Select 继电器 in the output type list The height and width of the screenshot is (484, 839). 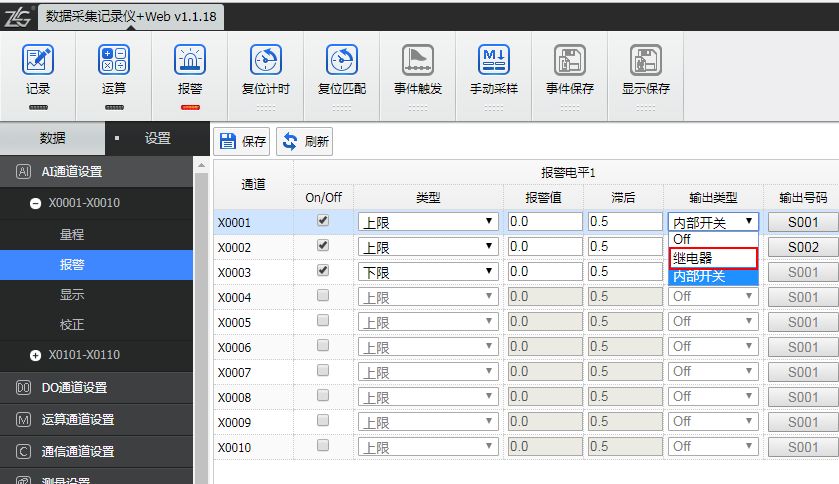tap(712, 258)
